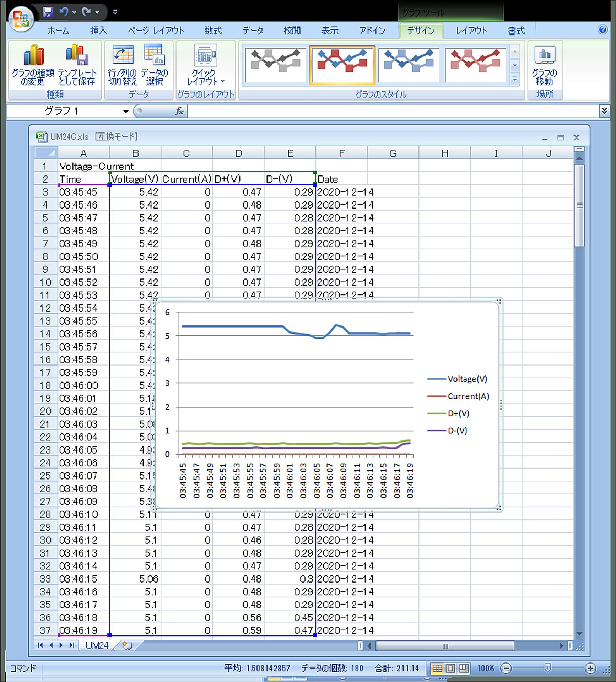Open the undo history dropdown arrow
This screenshot has height=682, width=616.
74,12
